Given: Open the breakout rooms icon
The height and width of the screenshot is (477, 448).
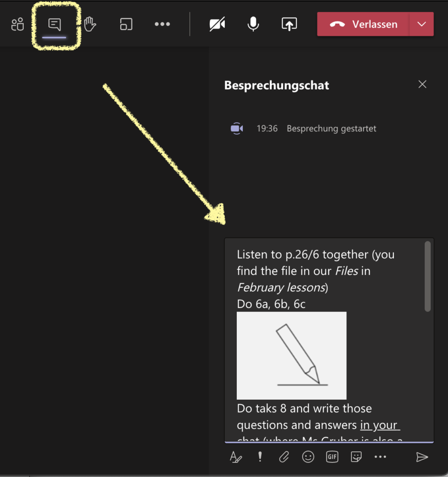Looking at the screenshot, I should 126,24.
